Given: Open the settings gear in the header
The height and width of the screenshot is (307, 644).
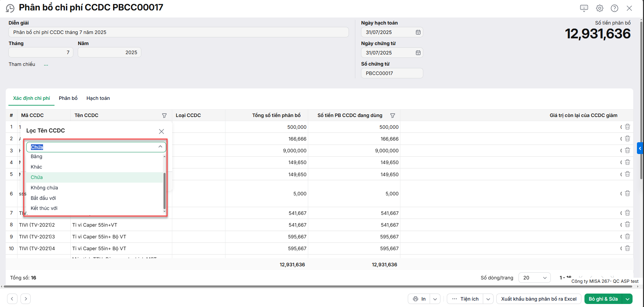Looking at the screenshot, I should coord(600,8).
